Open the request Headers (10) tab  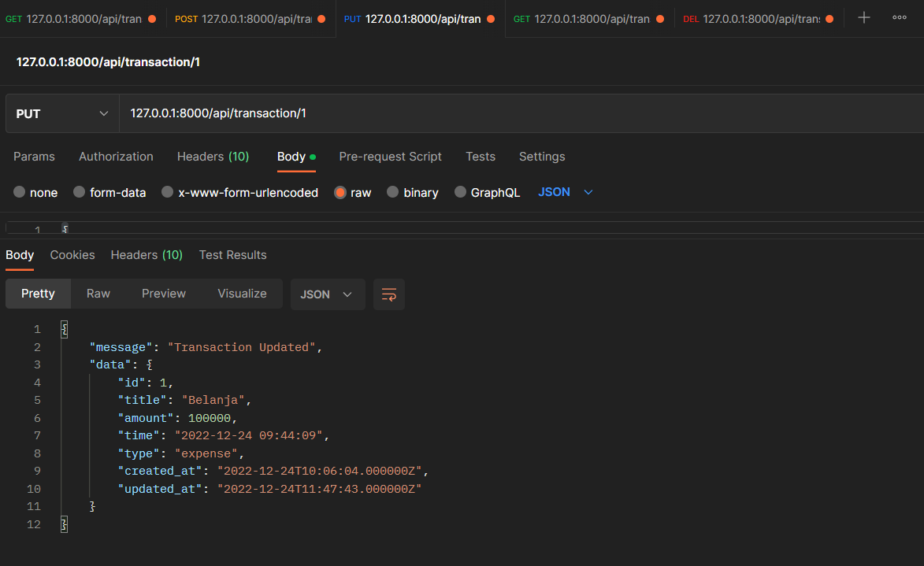tap(213, 157)
